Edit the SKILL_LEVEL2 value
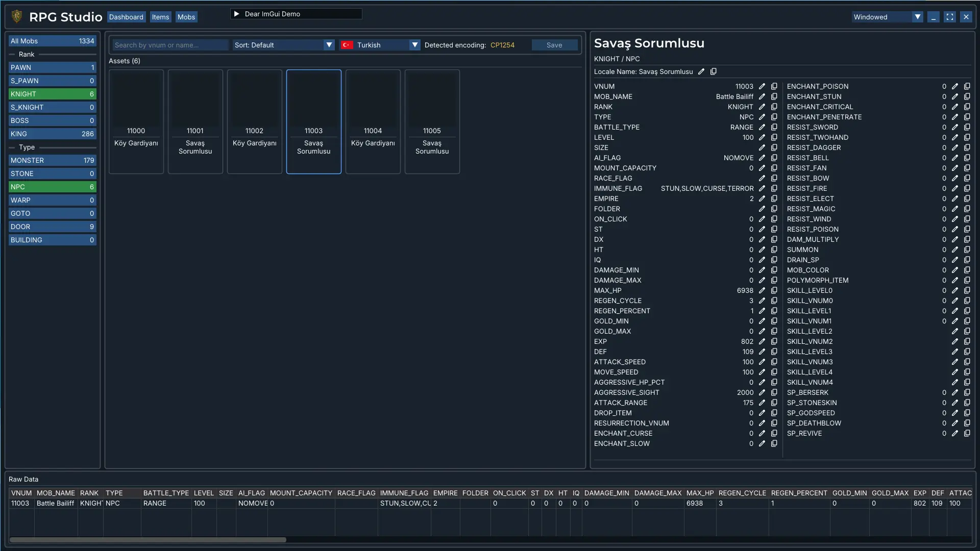The height and width of the screenshot is (551, 980). [955, 331]
